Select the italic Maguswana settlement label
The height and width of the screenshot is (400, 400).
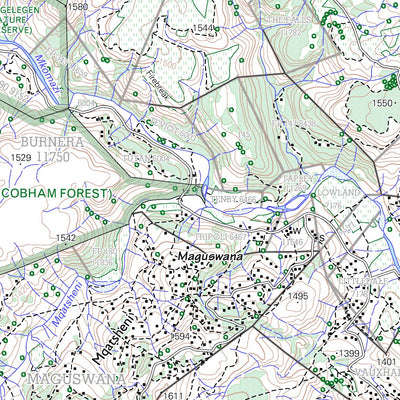coord(210,257)
